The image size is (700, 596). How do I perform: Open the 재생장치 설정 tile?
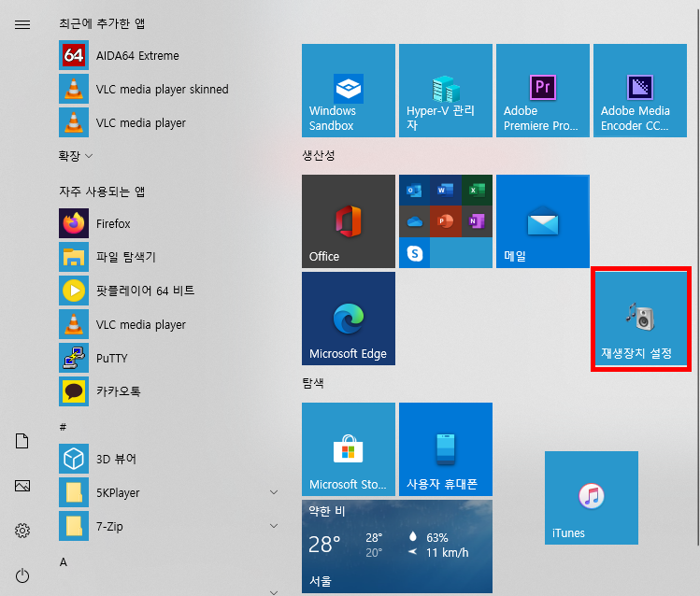pos(640,319)
